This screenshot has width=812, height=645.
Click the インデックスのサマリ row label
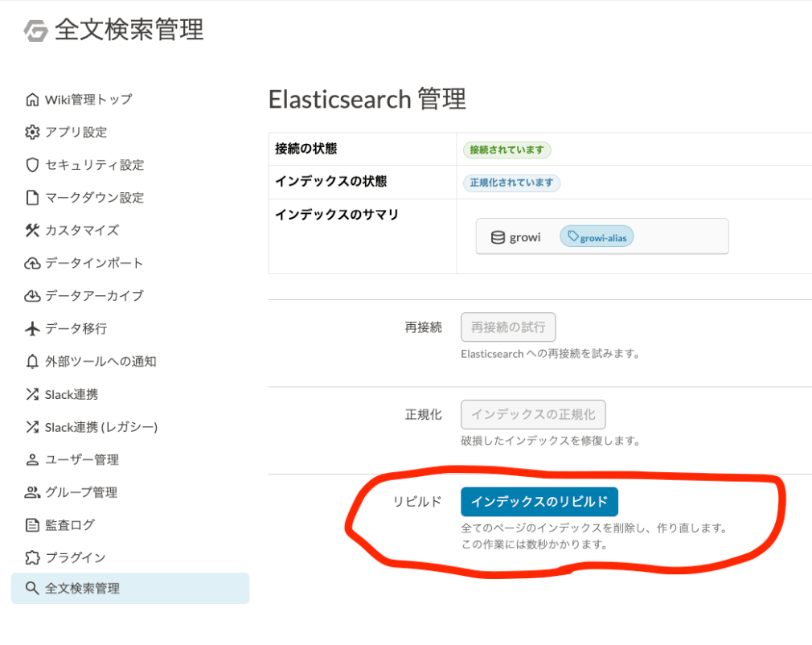click(337, 215)
